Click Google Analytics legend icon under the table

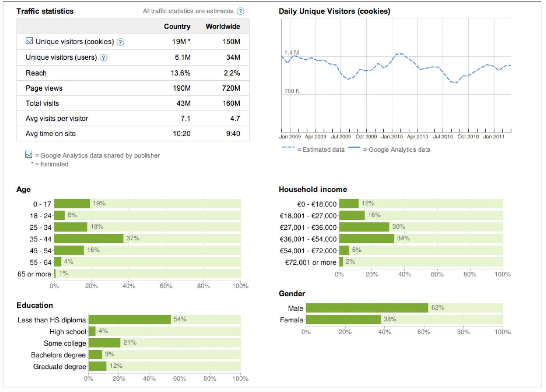(29, 154)
